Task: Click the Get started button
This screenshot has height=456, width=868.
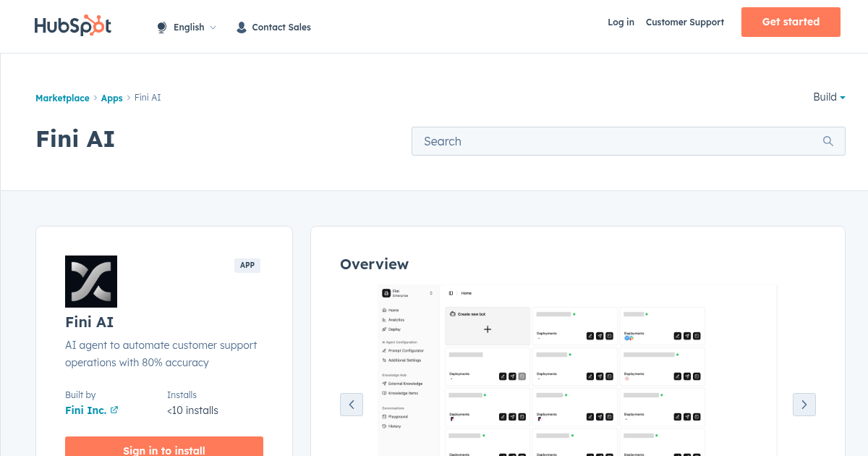Action: click(791, 22)
